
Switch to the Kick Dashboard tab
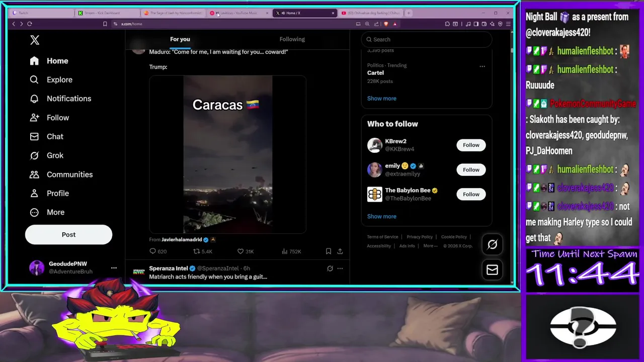pyautogui.click(x=107, y=13)
